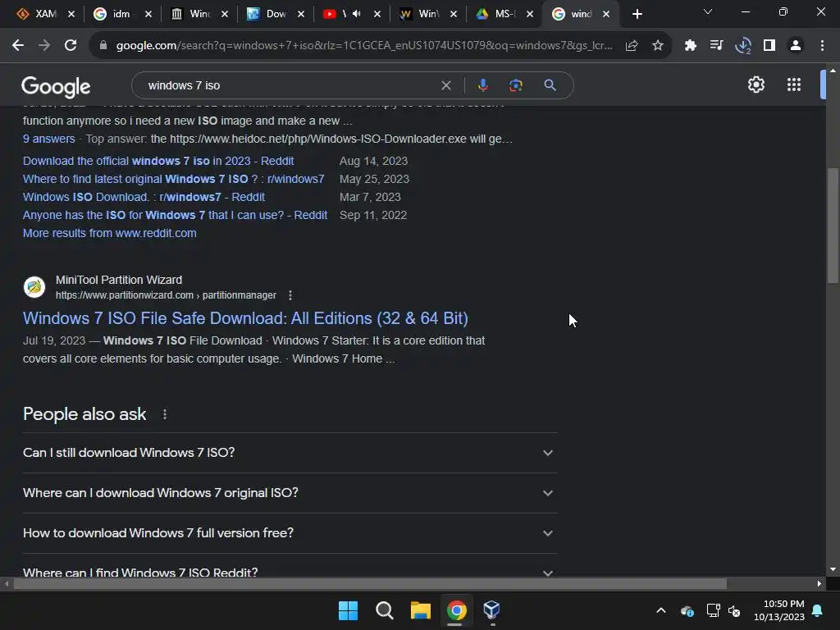Viewport: 840px width, 630px height.
Task: Click the browser forward arrow
Action: point(44,46)
